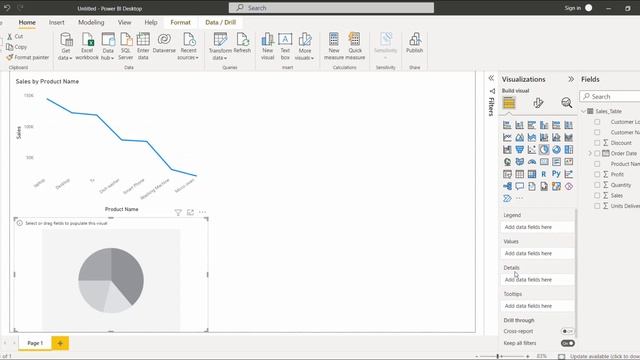Image resolution: width=640 pixels, height=360 pixels.
Task: Add a new page with plus button
Action: pos(60,343)
